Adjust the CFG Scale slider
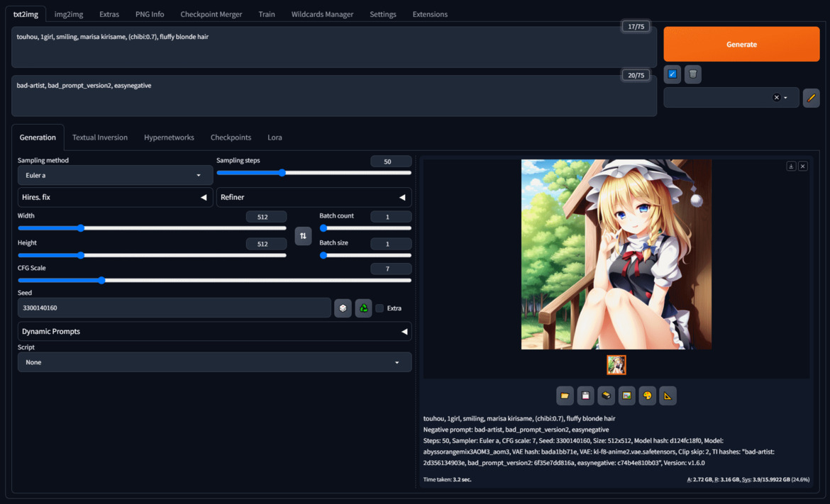830x504 pixels. 214,280
